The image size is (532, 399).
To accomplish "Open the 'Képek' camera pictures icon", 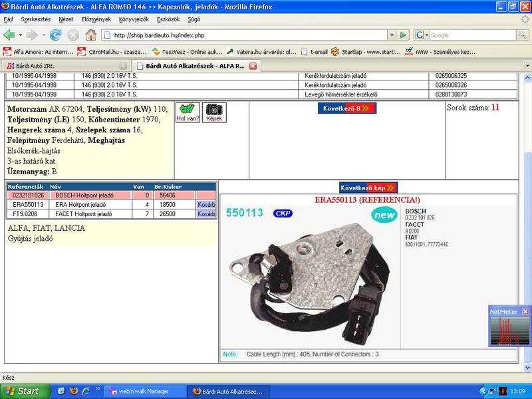I will tap(213, 112).
